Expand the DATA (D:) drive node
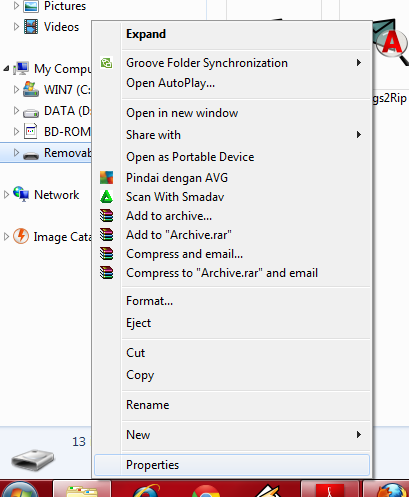The image size is (409, 497). (16, 110)
